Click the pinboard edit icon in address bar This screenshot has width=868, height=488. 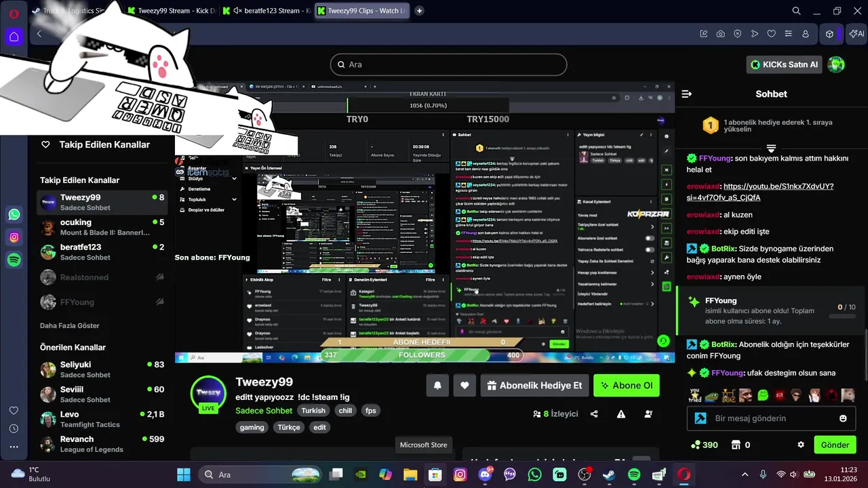[x=703, y=34]
